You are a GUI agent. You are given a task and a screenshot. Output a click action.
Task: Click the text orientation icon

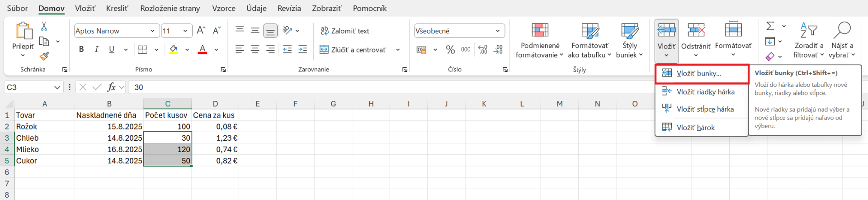coord(288,30)
